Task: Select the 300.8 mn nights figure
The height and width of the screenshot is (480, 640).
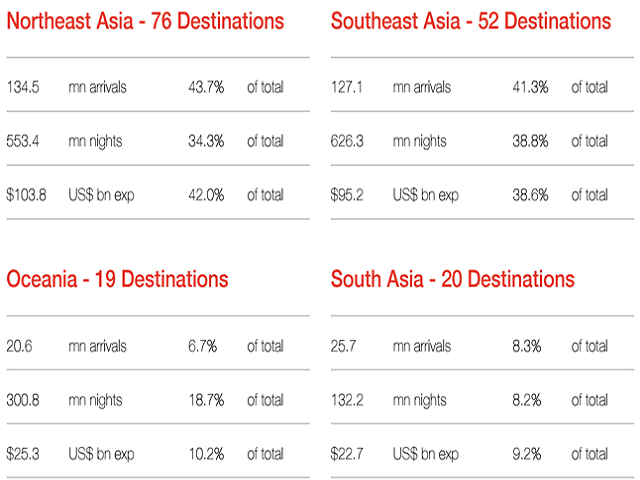Action: (22, 400)
